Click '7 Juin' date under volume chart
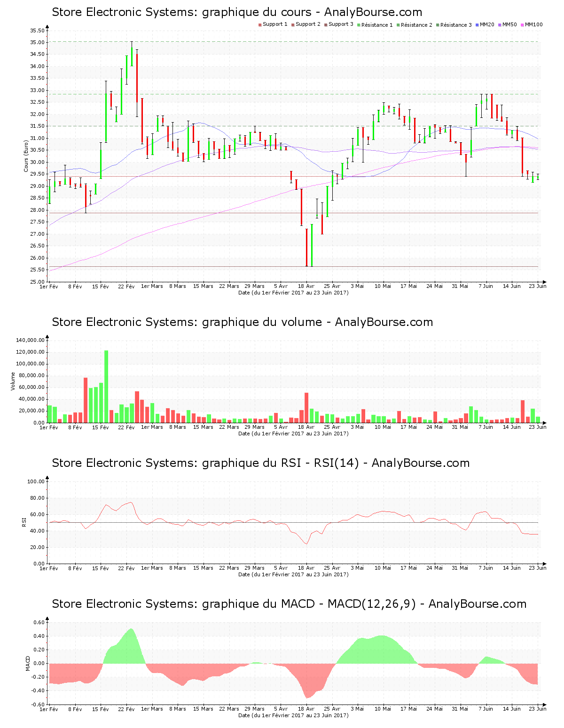 pyautogui.click(x=486, y=427)
